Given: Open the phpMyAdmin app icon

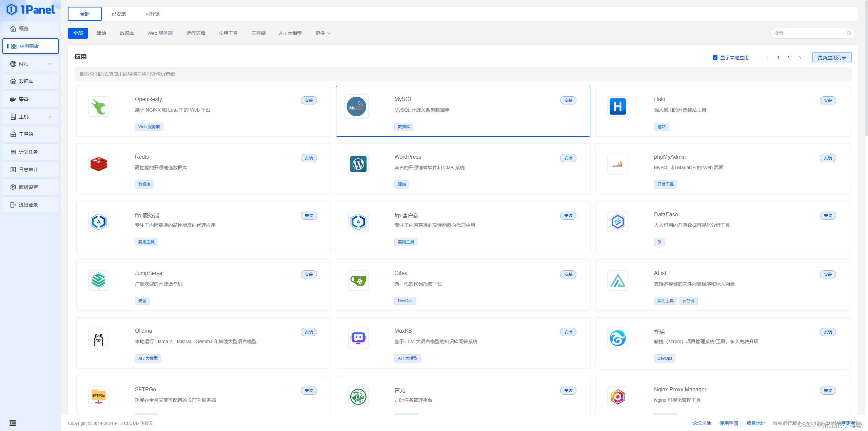Looking at the screenshot, I should [x=618, y=164].
